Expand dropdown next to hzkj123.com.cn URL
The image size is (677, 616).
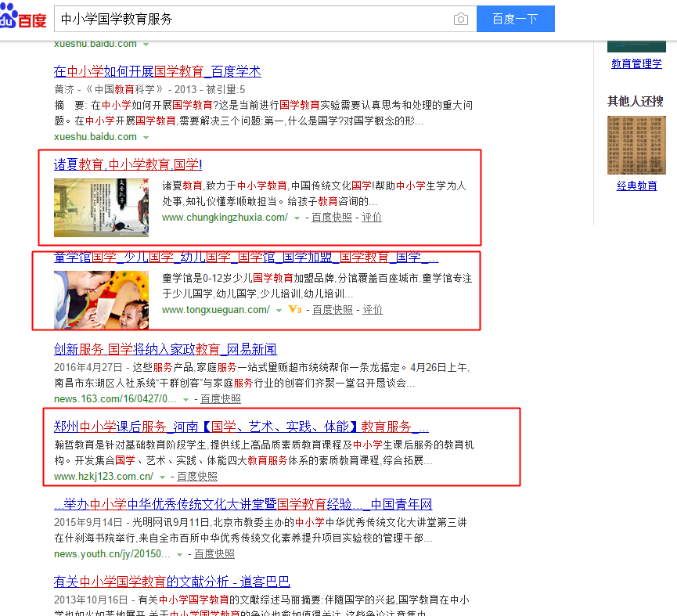(x=162, y=477)
